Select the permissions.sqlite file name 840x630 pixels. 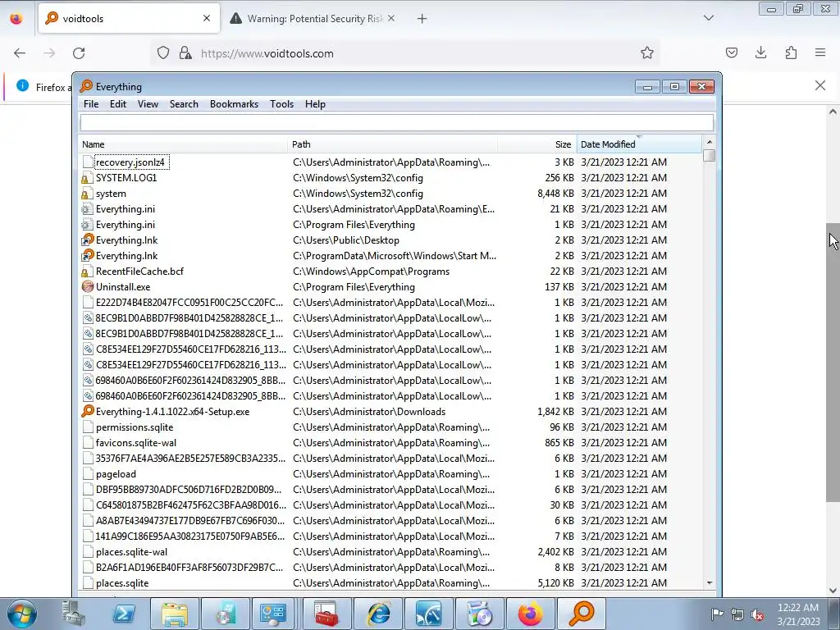click(135, 427)
